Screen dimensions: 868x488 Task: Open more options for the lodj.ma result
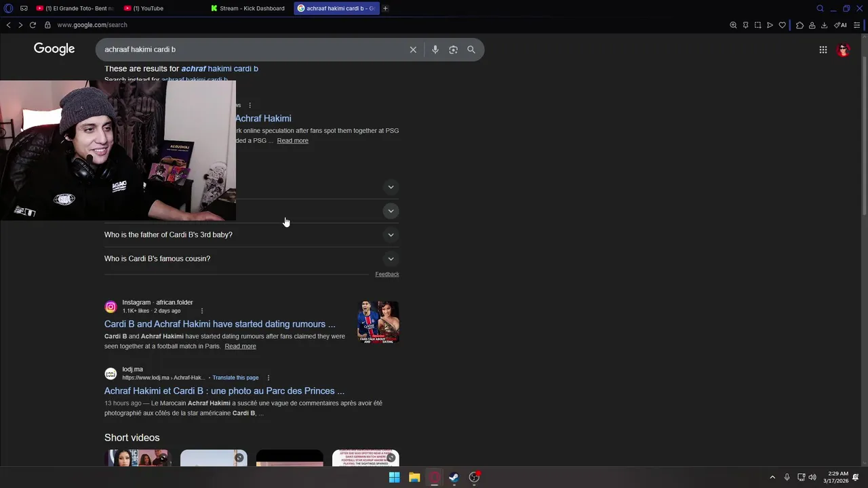(x=269, y=378)
